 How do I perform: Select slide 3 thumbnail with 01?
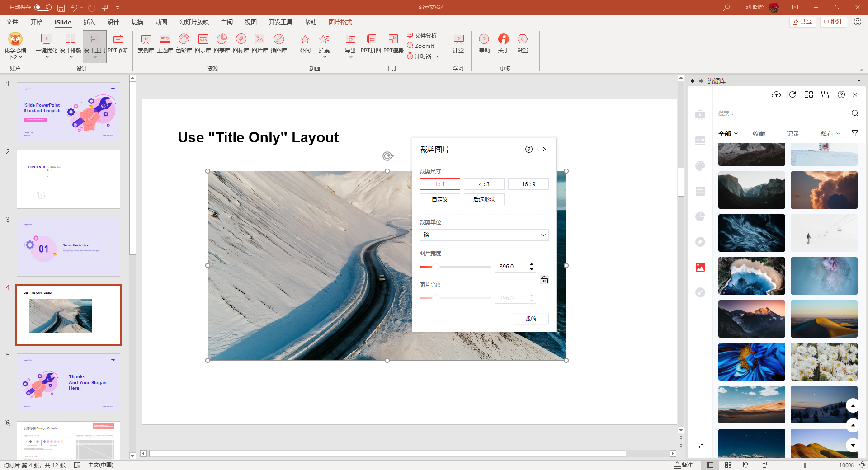[x=68, y=247]
